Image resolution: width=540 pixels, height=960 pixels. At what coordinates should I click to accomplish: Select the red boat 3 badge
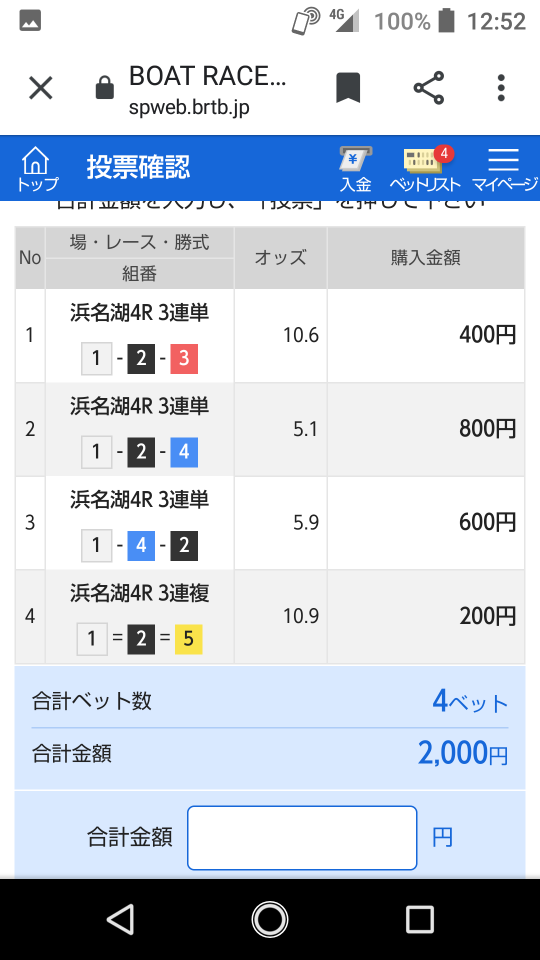tap(184, 359)
